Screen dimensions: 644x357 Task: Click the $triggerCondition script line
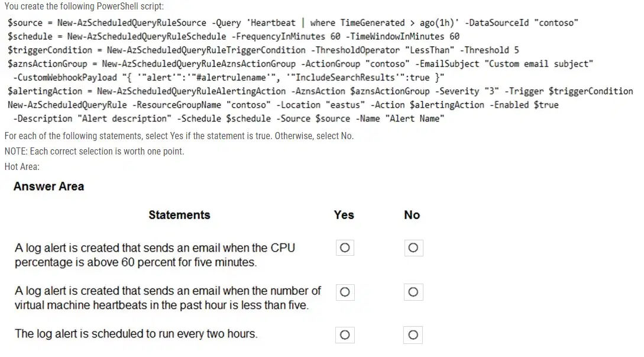pos(263,50)
